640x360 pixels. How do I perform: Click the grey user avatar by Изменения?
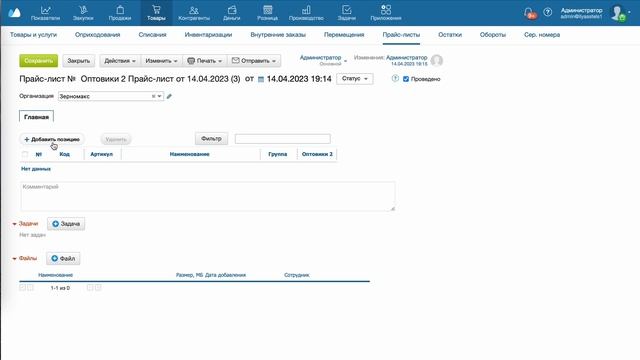tap(436, 60)
